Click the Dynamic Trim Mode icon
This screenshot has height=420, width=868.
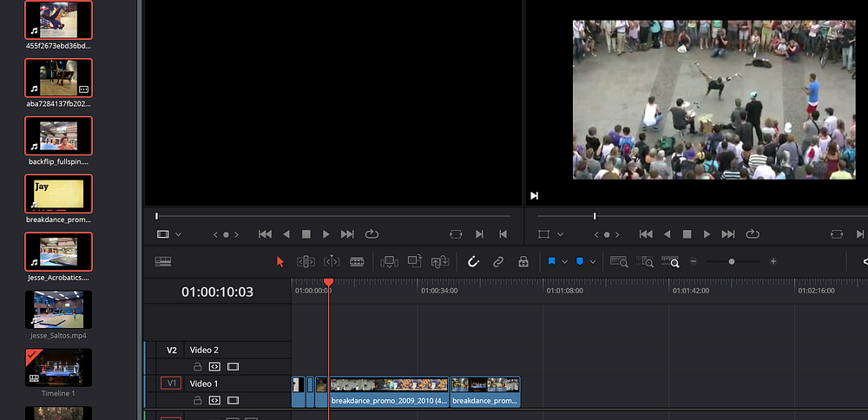(331, 261)
